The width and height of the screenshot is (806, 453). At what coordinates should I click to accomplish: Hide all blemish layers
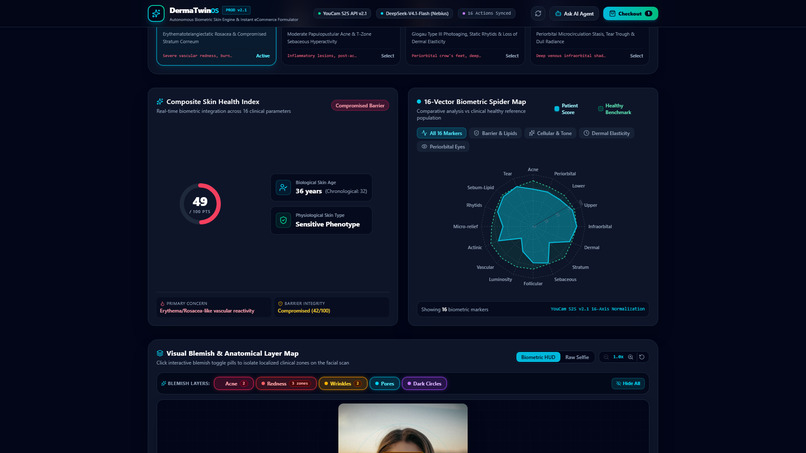pyautogui.click(x=628, y=384)
